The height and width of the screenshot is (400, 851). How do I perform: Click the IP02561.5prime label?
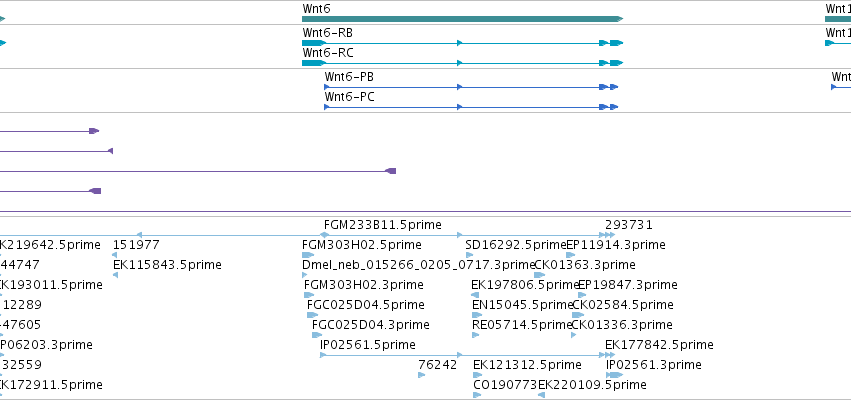[x=368, y=345]
